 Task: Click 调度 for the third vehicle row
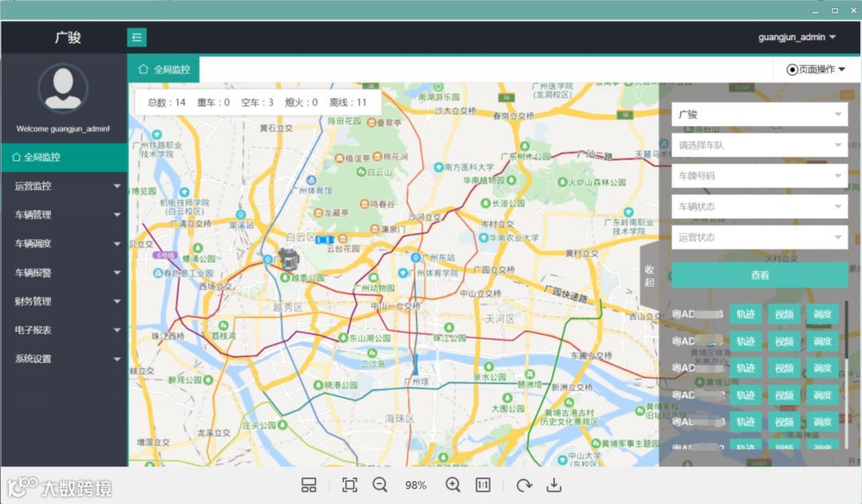point(822,368)
